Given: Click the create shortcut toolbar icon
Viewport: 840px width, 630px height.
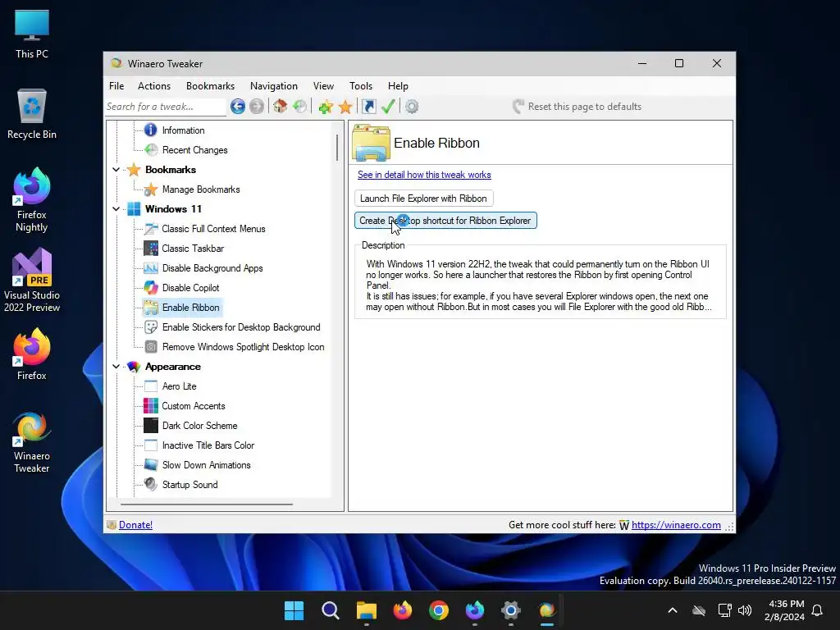Looking at the screenshot, I should pyautogui.click(x=369, y=107).
